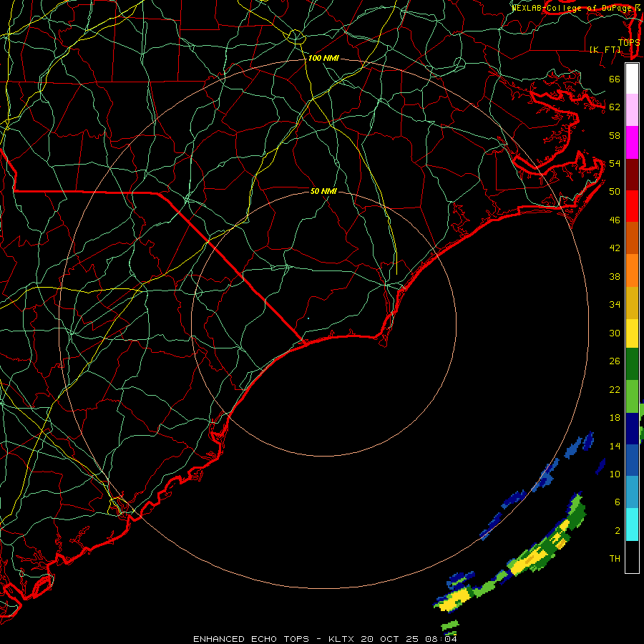The image size is (644, 644).
Task: Click the 100 NMI range ring label
Action: click(x=323, y=59)
